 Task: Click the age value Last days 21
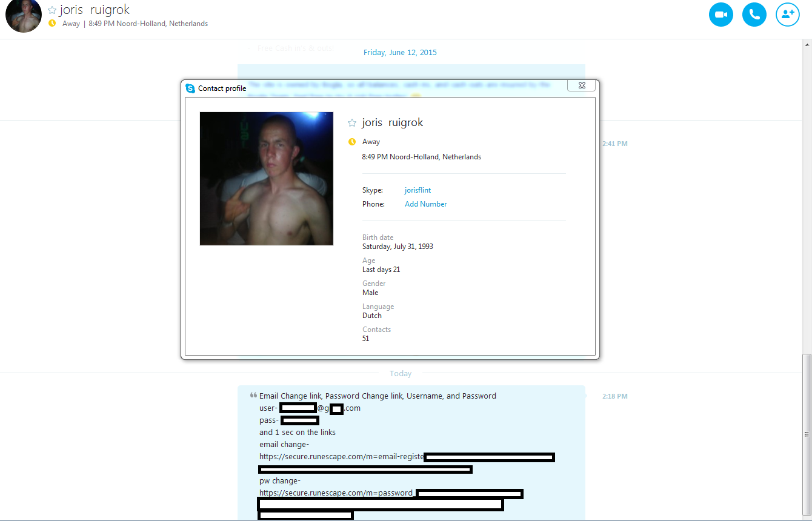tap(381, 270)
